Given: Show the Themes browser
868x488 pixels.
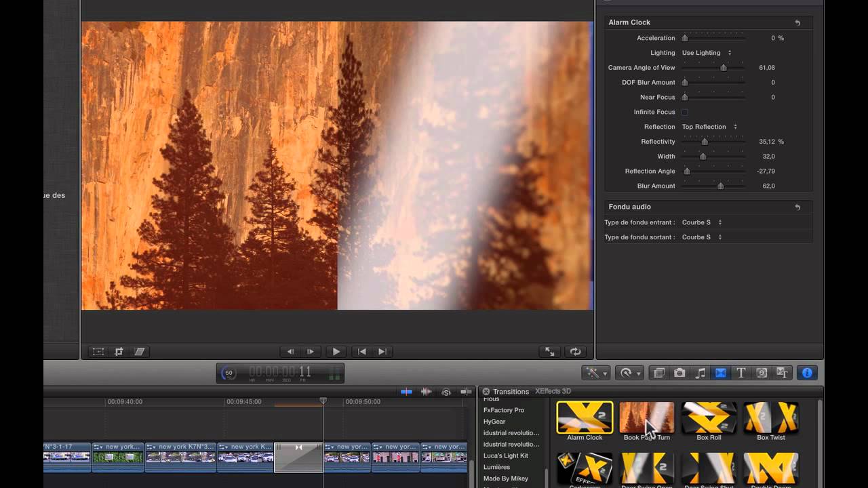Looking at the screenshot, I should (782, 373).
